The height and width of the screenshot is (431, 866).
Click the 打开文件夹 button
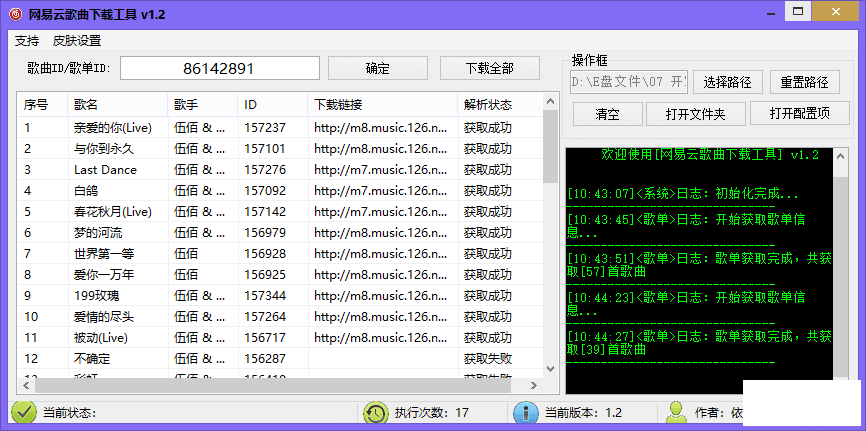(696, 114)
